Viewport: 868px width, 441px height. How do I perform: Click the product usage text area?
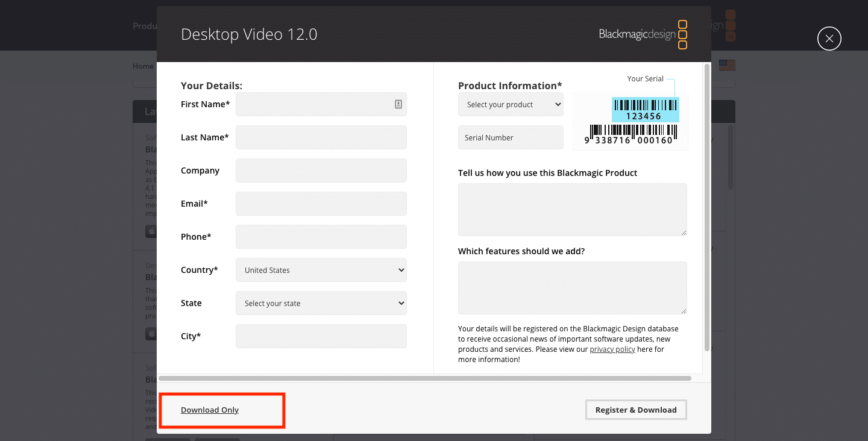(573, 210)
